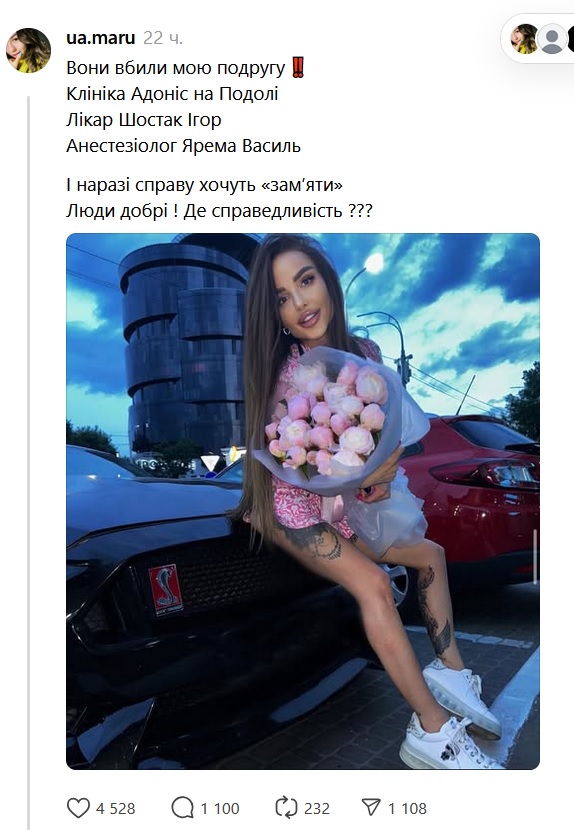The height and width of the screenshot is (830, 574).
Task: Select the line Лікар Шостак Ігор
Action: (144, 120)
